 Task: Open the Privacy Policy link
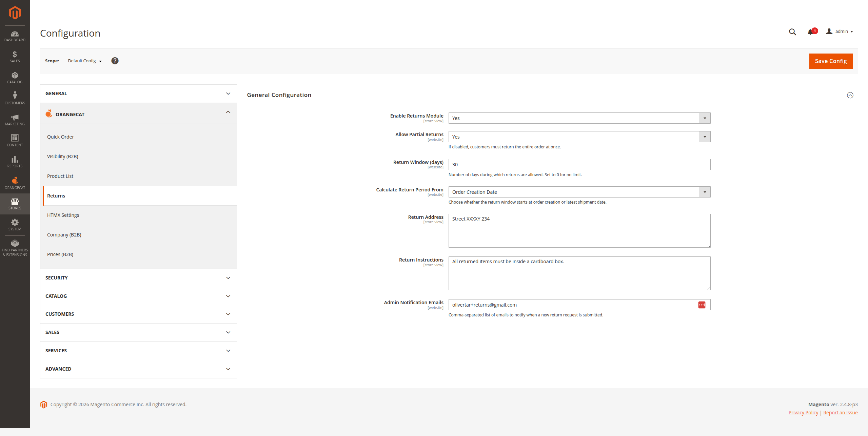click(x=803, y=412)
